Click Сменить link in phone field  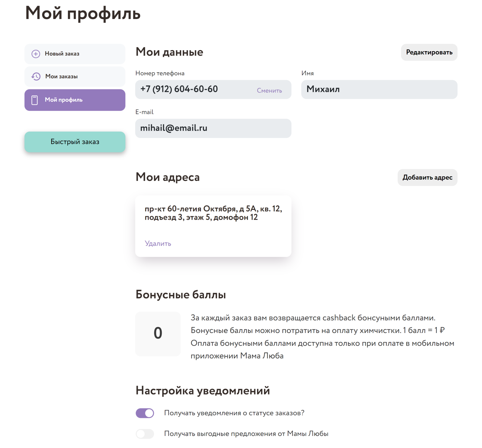(x=269, y=90)
